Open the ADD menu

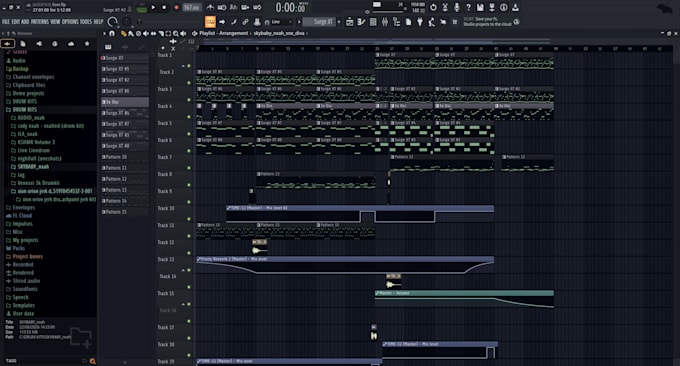[x=25, y=22]
